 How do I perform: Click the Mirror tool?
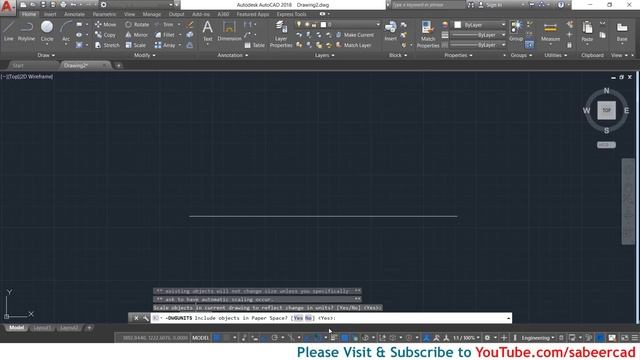(x=137, y=35)
